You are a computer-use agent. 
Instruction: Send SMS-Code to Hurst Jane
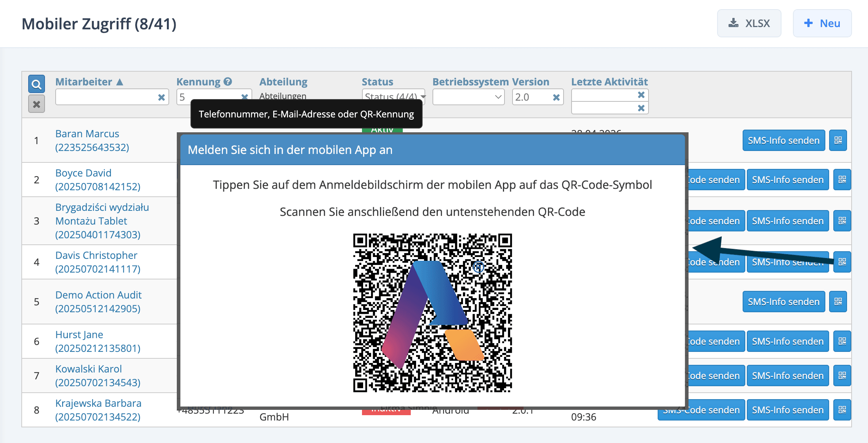point(716,341)
